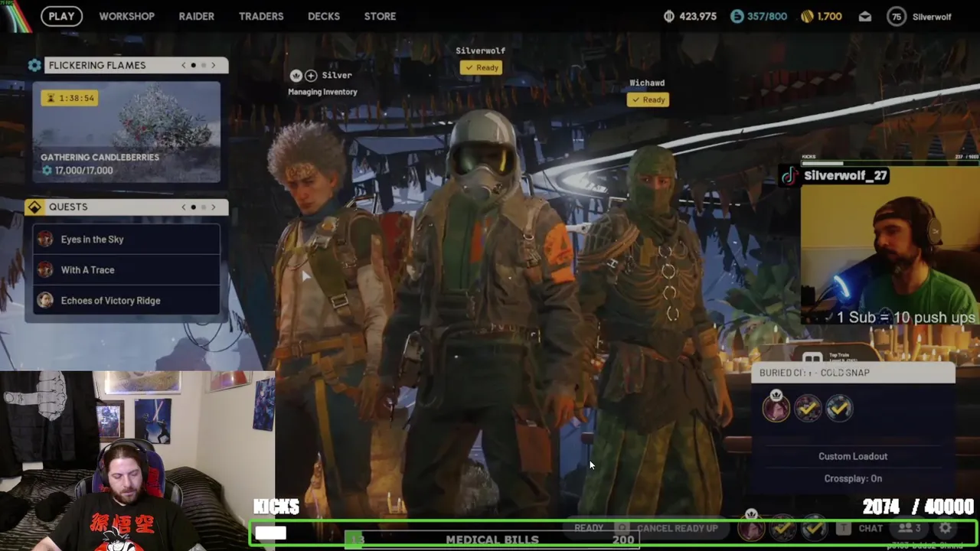This screenshot has width=980, height=551.
Task: Click the second party avatar in Buried City panel
Action: (807, 409)
